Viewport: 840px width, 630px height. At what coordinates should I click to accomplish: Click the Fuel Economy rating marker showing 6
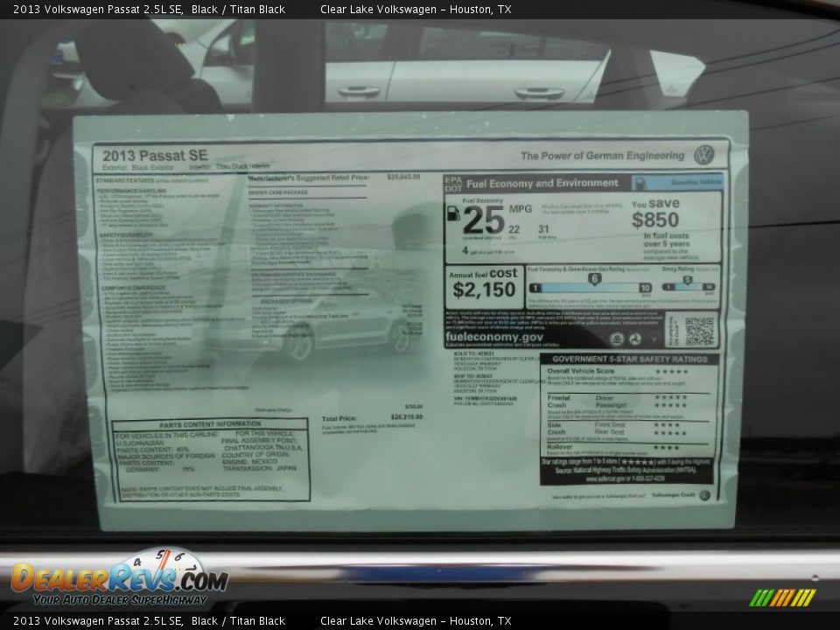(594, 279)
